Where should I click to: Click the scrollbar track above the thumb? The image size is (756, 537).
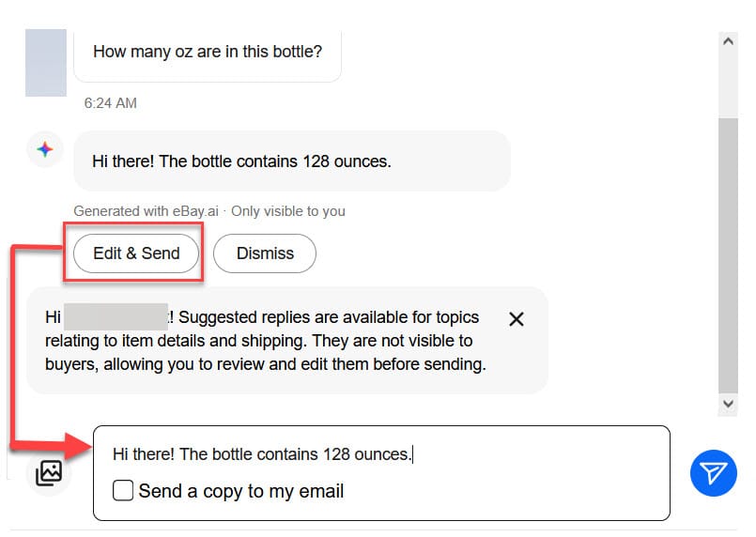[728, 84]
